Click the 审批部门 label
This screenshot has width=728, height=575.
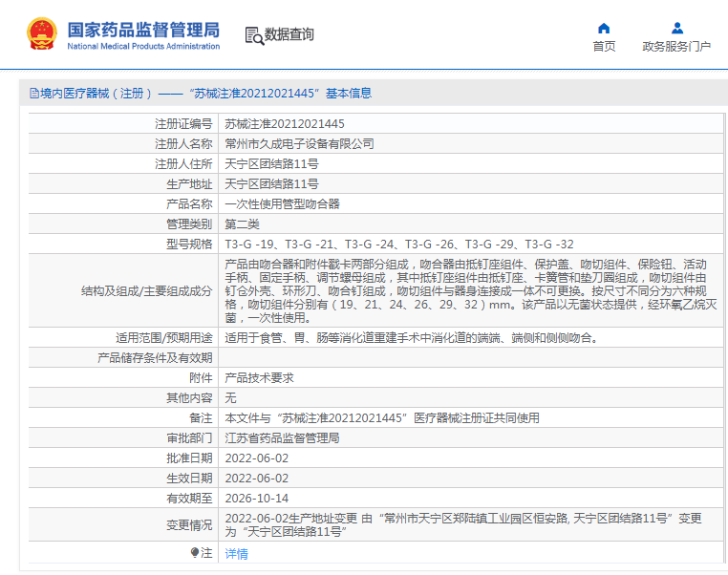189,437
